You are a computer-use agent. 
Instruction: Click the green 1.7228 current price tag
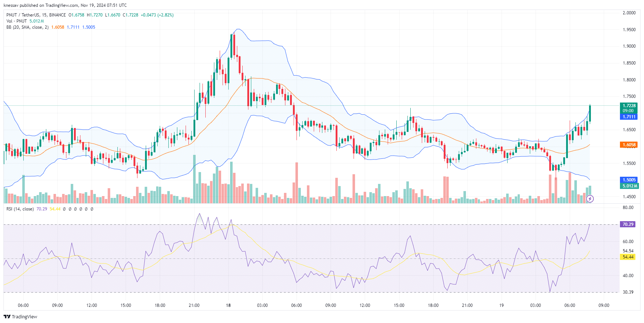(629, 106)
